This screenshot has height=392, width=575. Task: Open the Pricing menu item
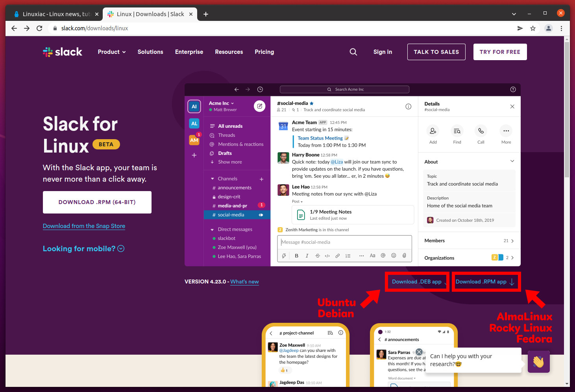click(x=264, y=52)
